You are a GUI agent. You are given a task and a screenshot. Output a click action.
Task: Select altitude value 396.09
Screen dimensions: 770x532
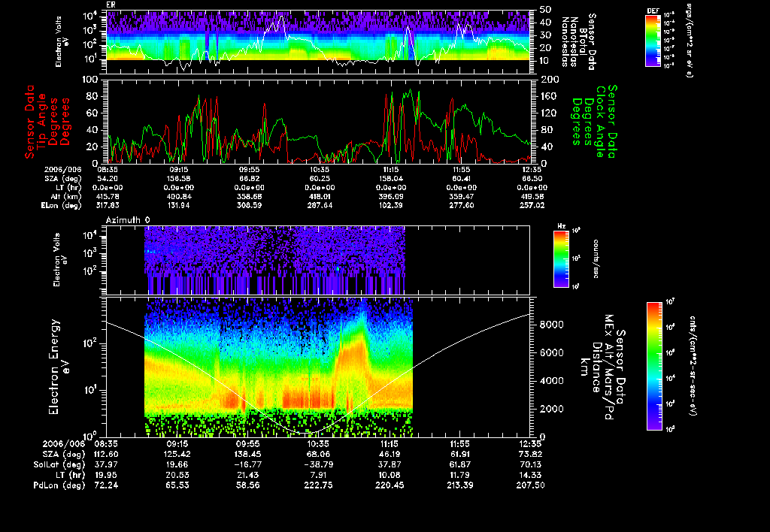390,196
